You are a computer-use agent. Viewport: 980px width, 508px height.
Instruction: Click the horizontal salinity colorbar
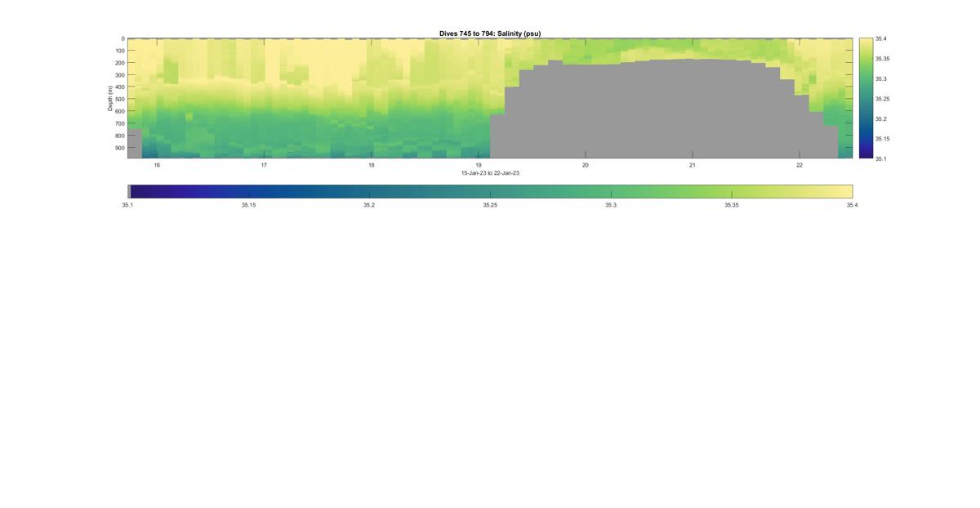click(x=490, y=191)
